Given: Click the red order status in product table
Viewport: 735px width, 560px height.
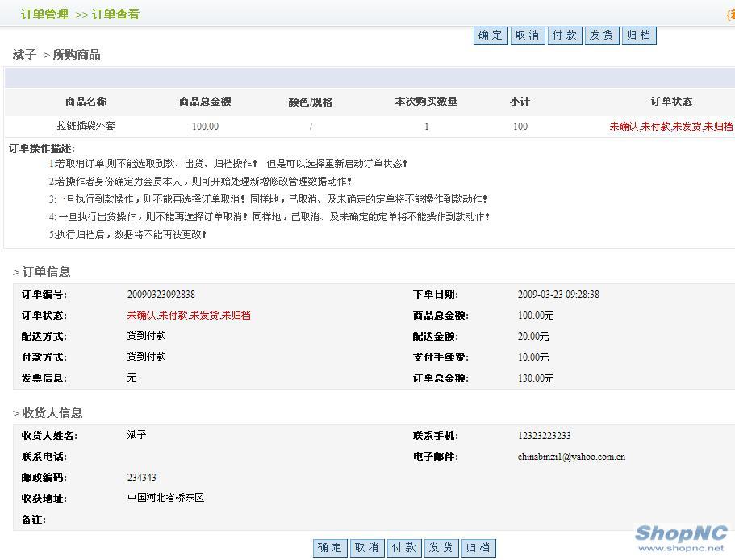Looking at the screenshot, I should [x=670, y=127].
